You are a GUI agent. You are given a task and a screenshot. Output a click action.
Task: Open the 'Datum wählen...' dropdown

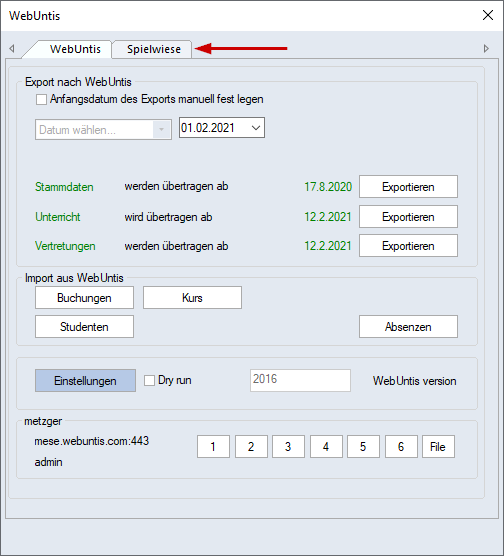coord(103,130)
